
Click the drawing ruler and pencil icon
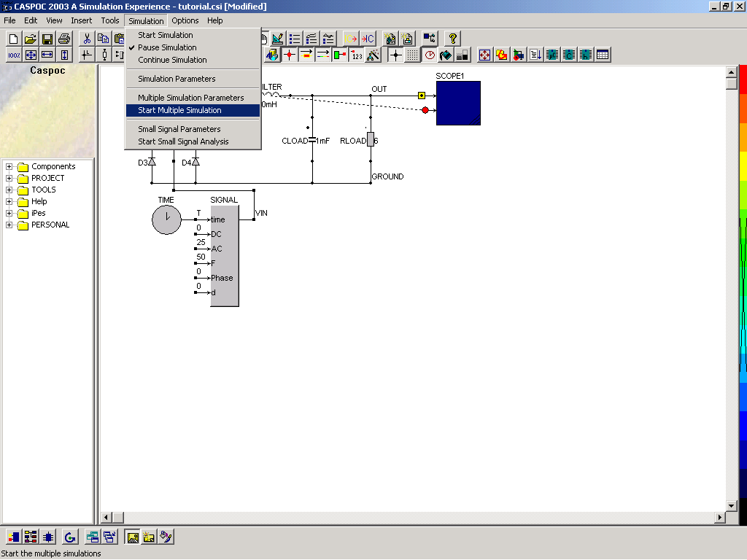click(278, 39)
